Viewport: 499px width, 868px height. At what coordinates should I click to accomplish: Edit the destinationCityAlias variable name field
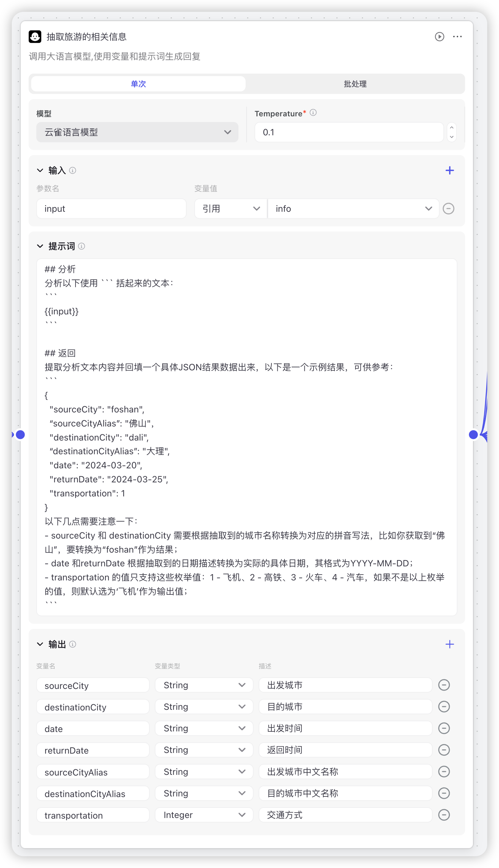(x=93, y=794)
